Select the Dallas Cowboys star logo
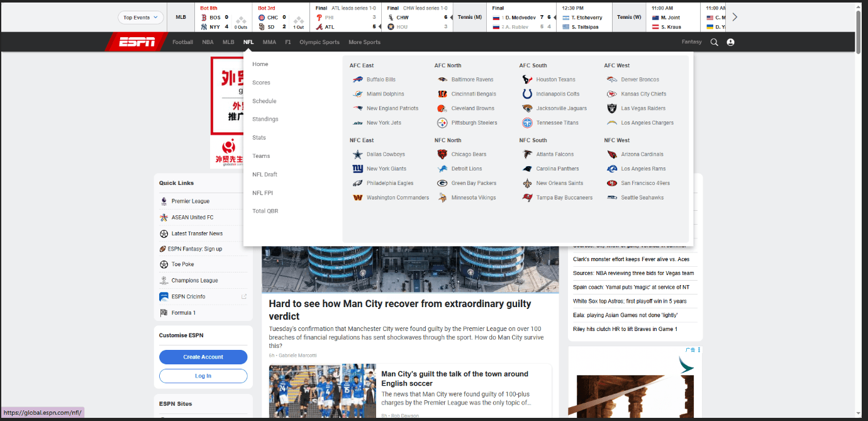Screen dimensions: 868x421 click(357, 154)
